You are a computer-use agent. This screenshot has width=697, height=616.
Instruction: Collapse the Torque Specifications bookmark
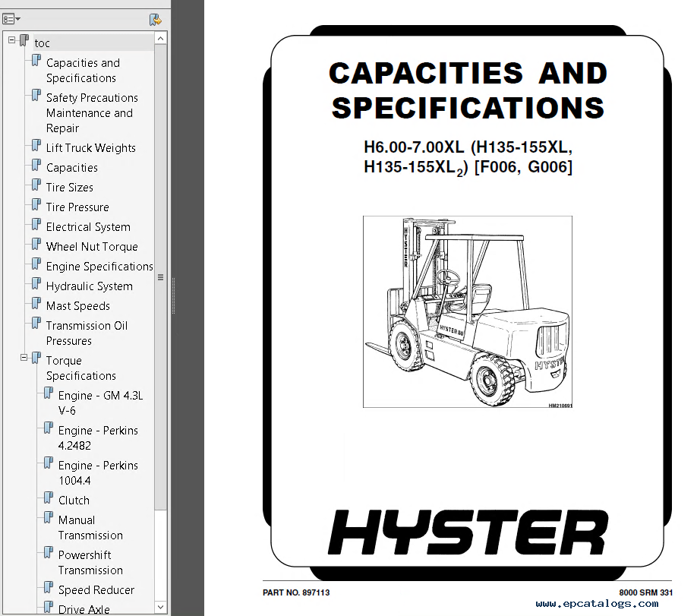(x=24, y=358)
